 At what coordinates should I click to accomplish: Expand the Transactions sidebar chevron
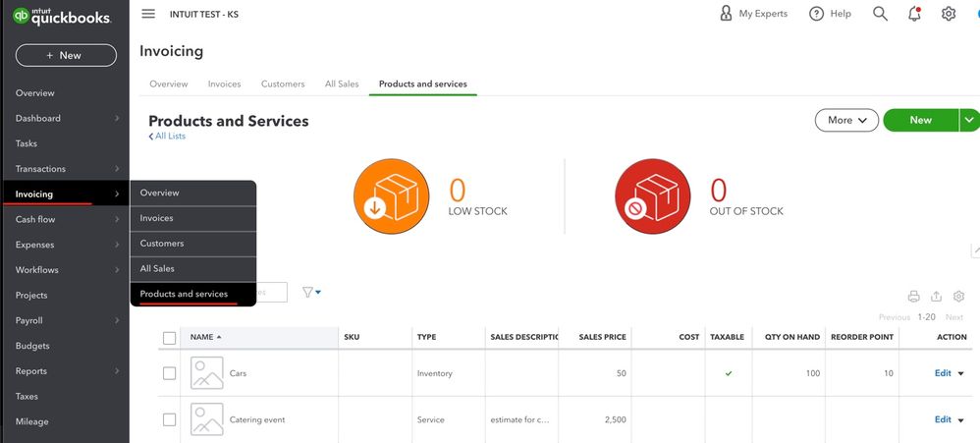tap(117, 169)
